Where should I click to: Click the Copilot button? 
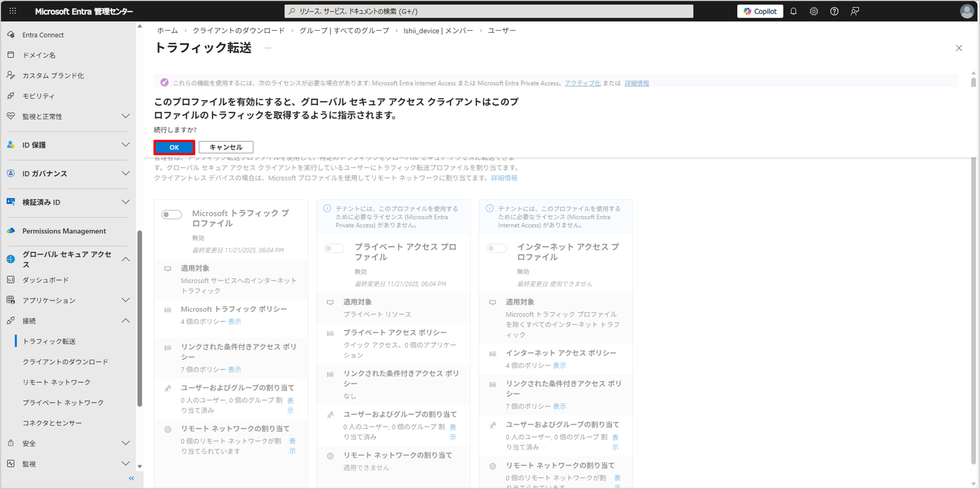point(760,11)
